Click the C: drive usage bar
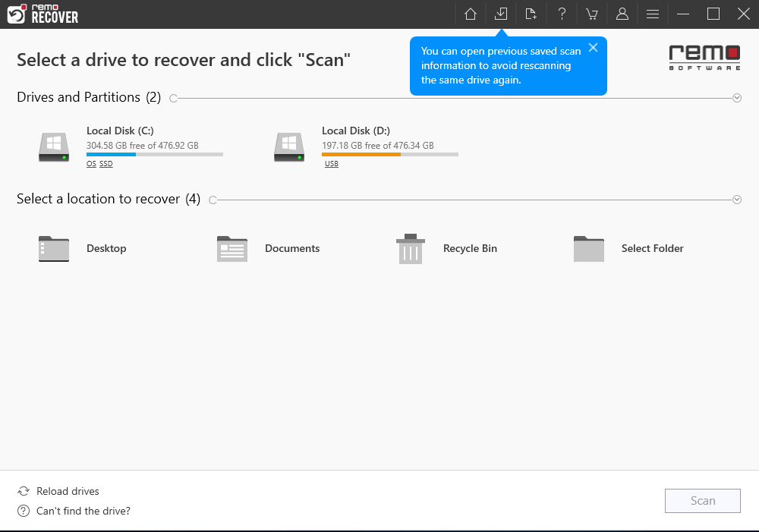Image resolution: width=759 pixels, height=532 pixels. click(x=155, y=154)
